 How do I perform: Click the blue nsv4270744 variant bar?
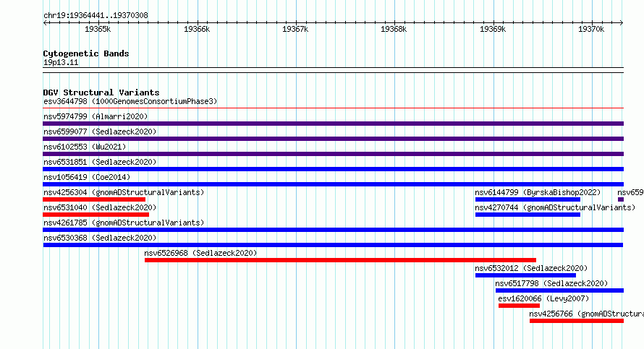click(x=528, y=215)
